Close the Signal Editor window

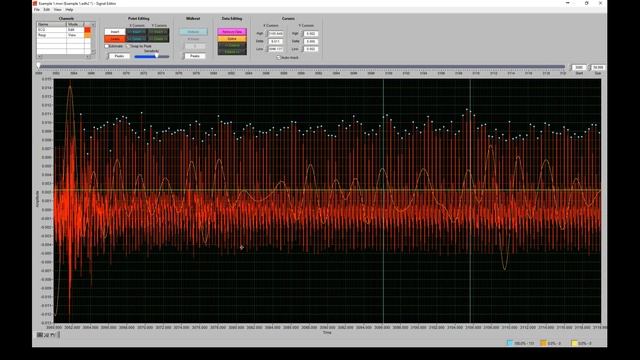tap(600, 3)
